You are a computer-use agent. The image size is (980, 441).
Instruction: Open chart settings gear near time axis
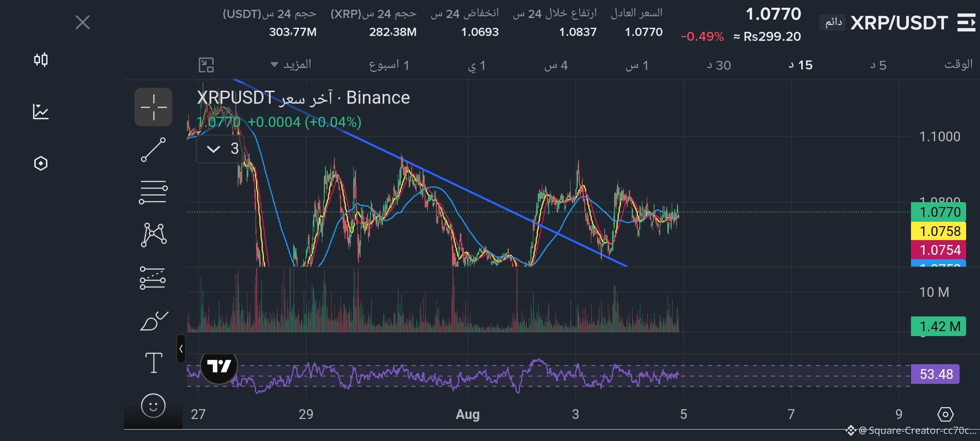[945, 414]
